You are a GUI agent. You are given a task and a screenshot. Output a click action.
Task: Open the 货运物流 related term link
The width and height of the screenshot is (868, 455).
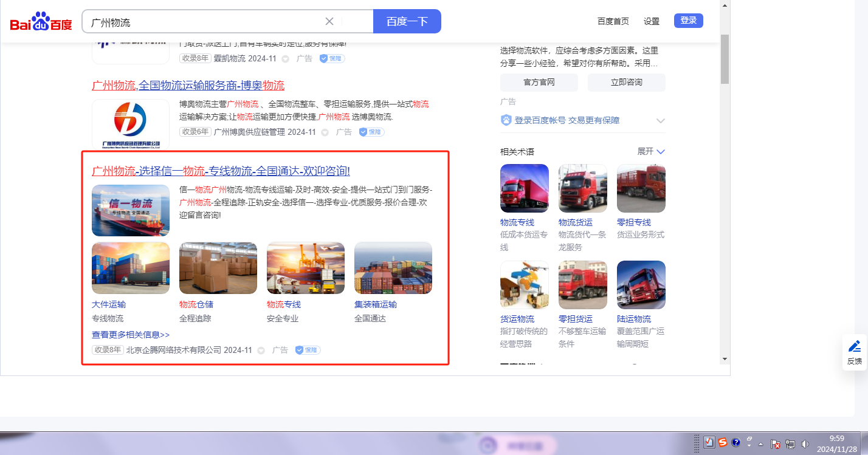pos(517,319)
